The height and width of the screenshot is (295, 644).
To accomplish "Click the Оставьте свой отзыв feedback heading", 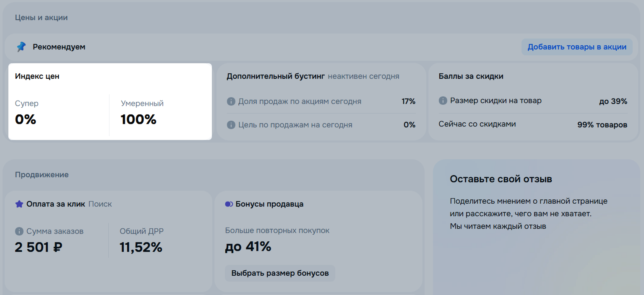I will (501, 179).
